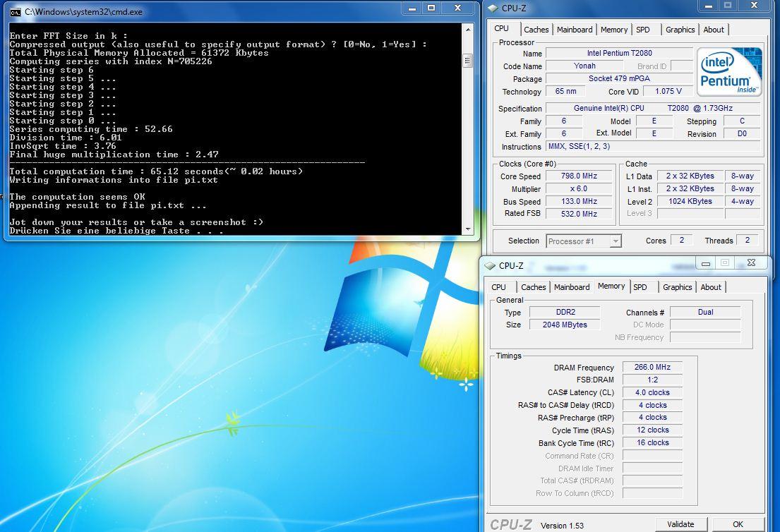
Task: Open Graphics tab in top CPU-Z window
Action: point(680,30)
